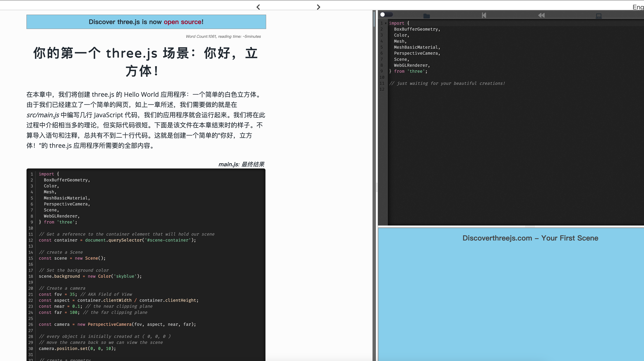This screenshot has height=361, width=644.
Task: Click the laptop preview icon
Action: tap(598, 16)
